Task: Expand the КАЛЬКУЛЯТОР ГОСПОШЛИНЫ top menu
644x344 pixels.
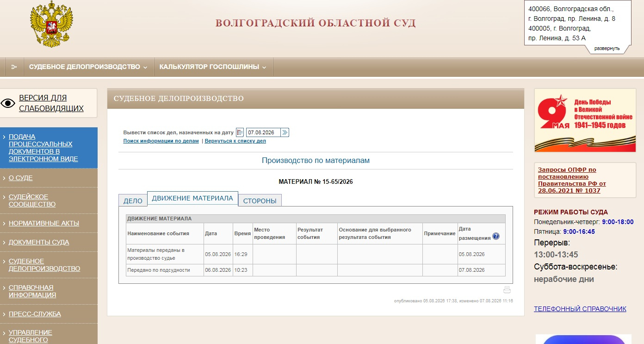Action: pos(213,67)
